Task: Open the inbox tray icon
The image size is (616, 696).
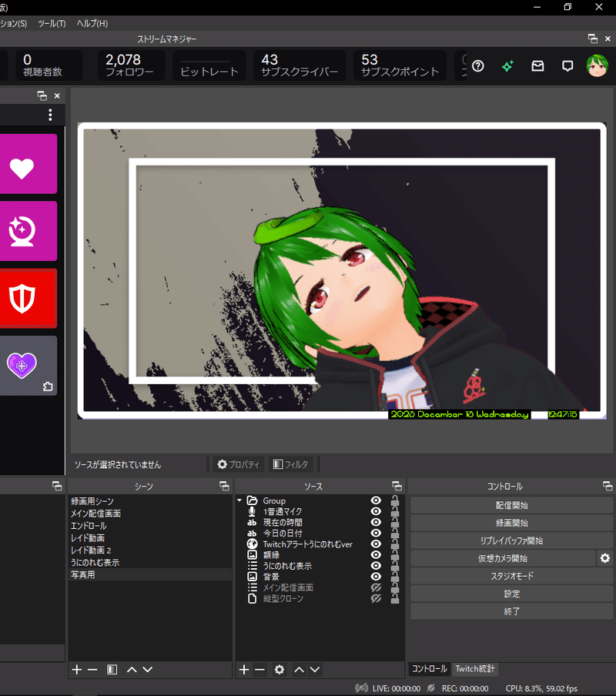Action: click(537, 66)
